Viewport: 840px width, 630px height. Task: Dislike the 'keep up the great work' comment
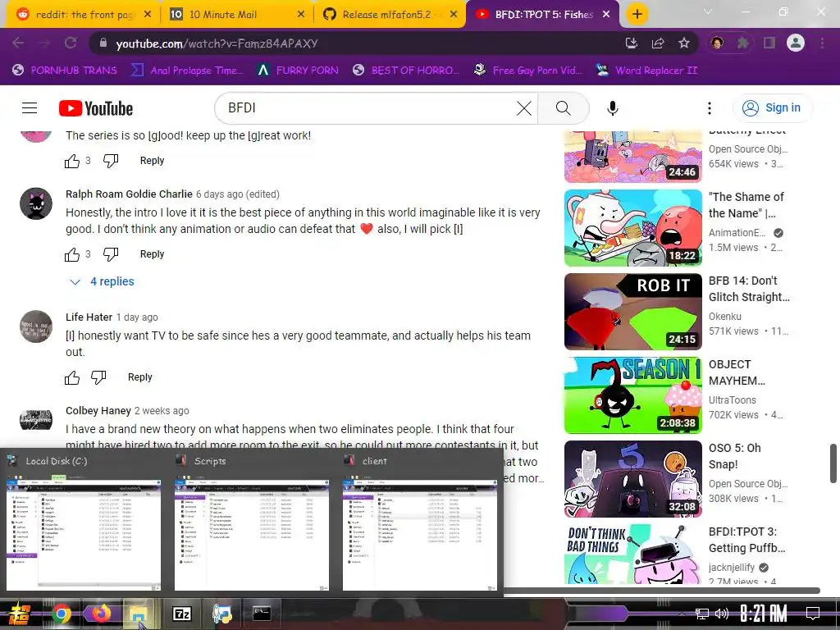point(111,161)
